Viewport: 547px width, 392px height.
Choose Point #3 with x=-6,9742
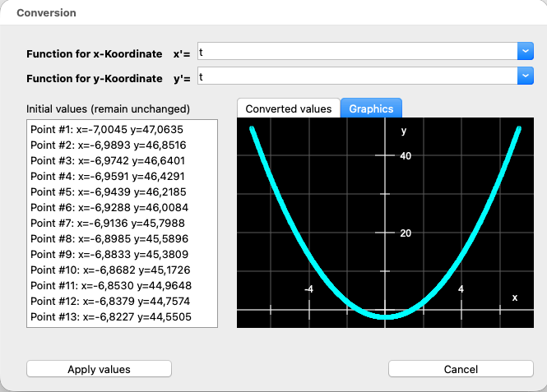point(106,160)
